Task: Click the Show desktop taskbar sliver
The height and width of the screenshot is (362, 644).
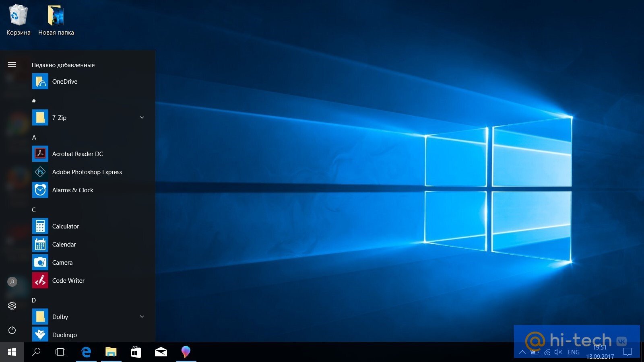Action: pos(642,352)
